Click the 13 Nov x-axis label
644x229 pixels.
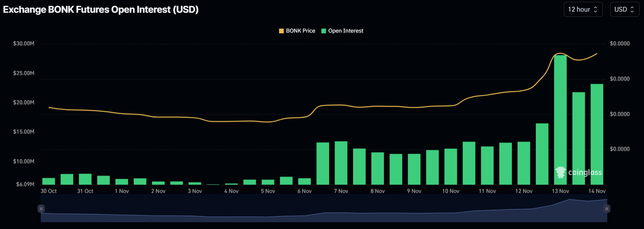pyautogui.click(x=561, y=191)
